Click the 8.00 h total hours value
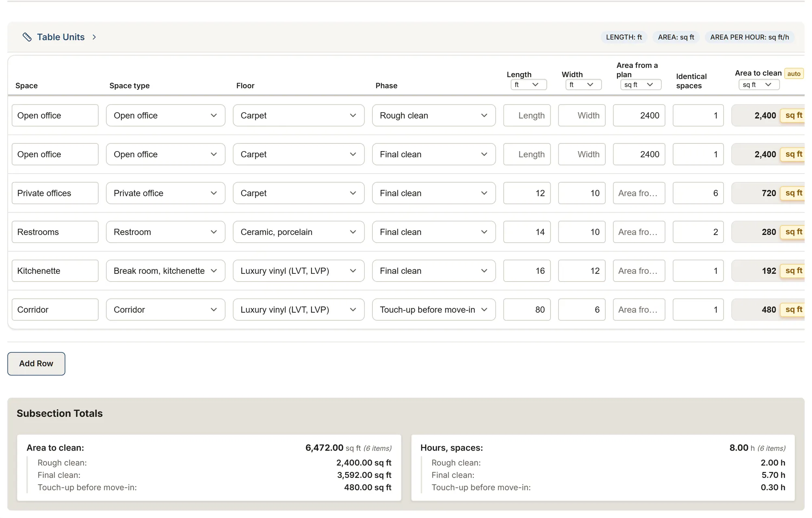The width and height of the screenshot is (812, 518). [x=739, y=448]
